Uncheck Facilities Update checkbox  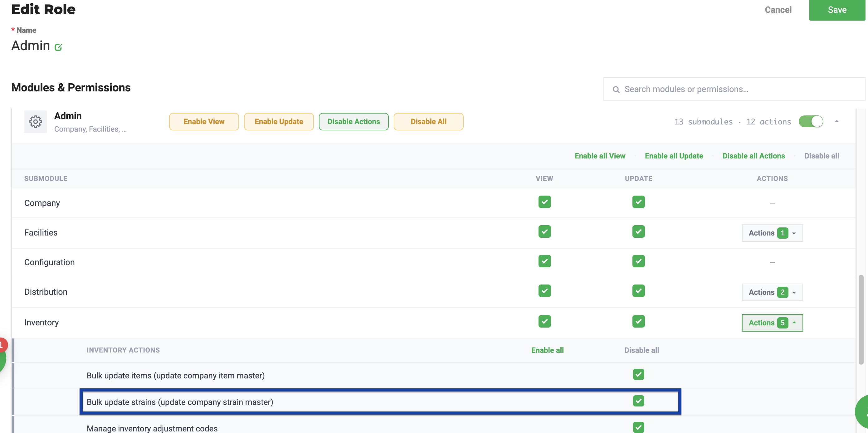coord(639,232)
